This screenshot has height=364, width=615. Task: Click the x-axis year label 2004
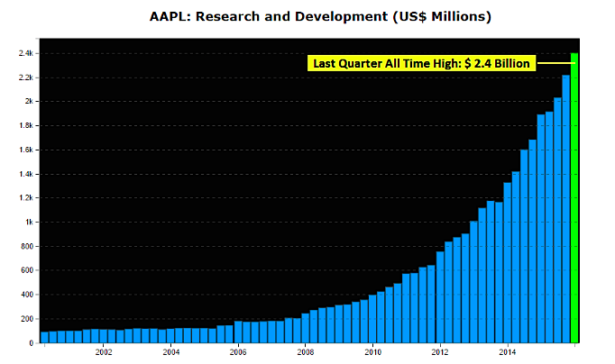pos(171,352)
